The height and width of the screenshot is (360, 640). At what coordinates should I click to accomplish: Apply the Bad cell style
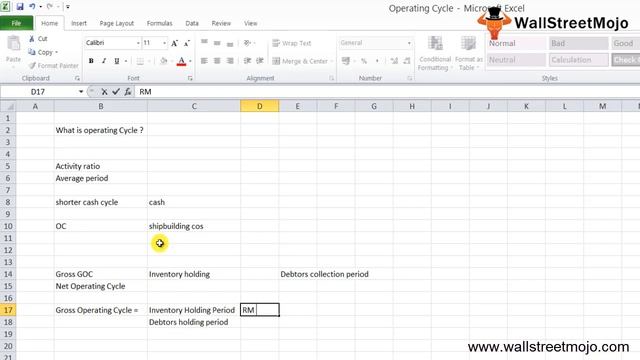point(578,43)
